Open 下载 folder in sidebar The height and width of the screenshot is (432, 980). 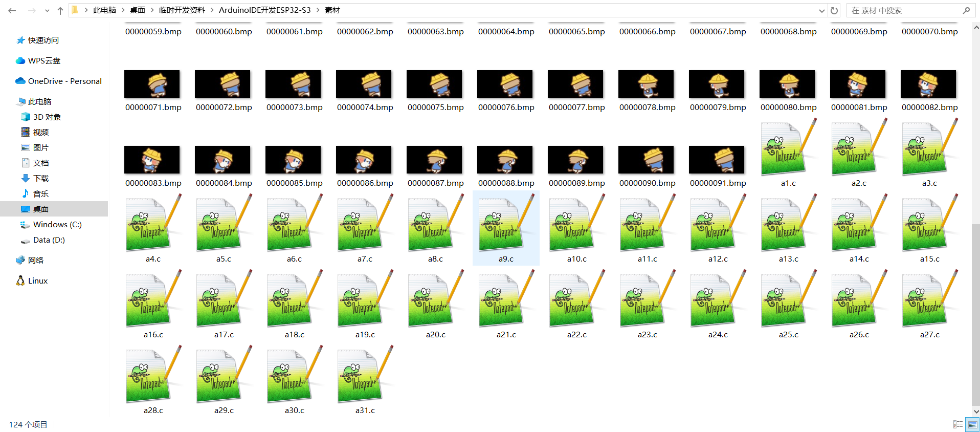pos(41,178)
